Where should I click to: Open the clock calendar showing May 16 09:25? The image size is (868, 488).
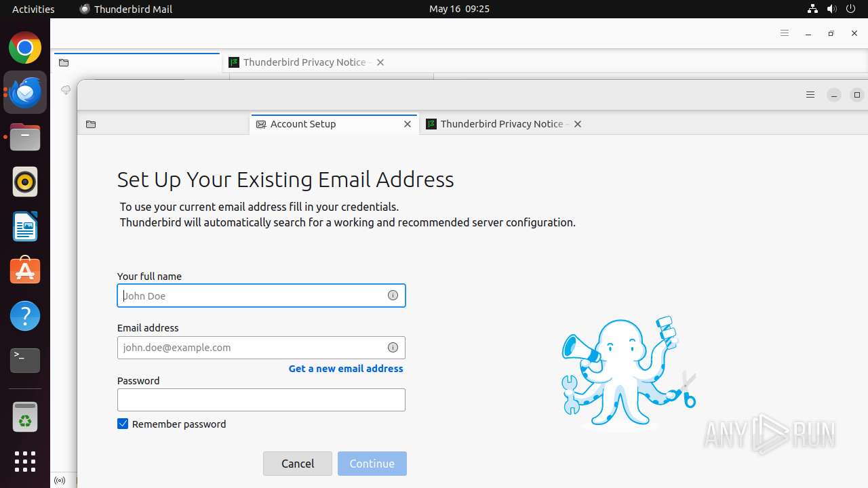coord(459,9)
